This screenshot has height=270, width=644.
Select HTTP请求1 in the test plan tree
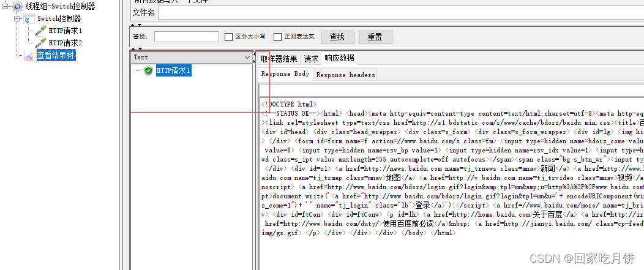click(x=66, y=31)
